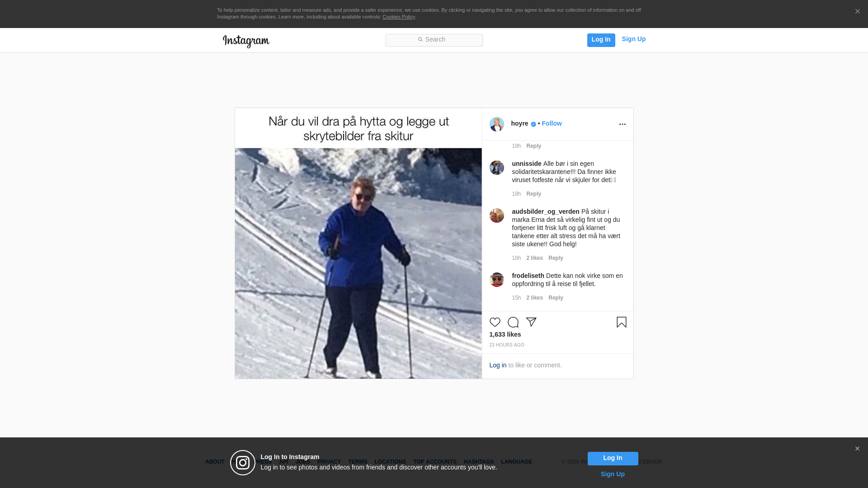Click the search magnifier icon

coord(420,40)
